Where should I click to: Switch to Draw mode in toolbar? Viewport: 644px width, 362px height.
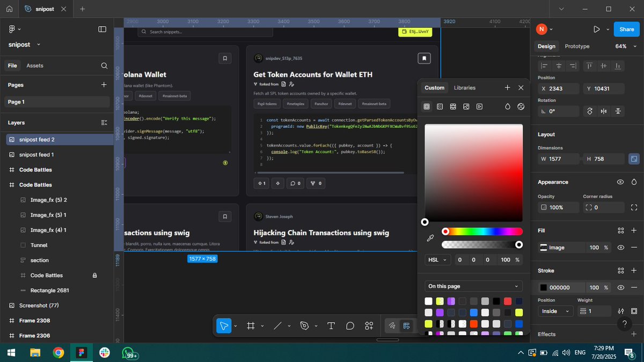click(392, 326)
